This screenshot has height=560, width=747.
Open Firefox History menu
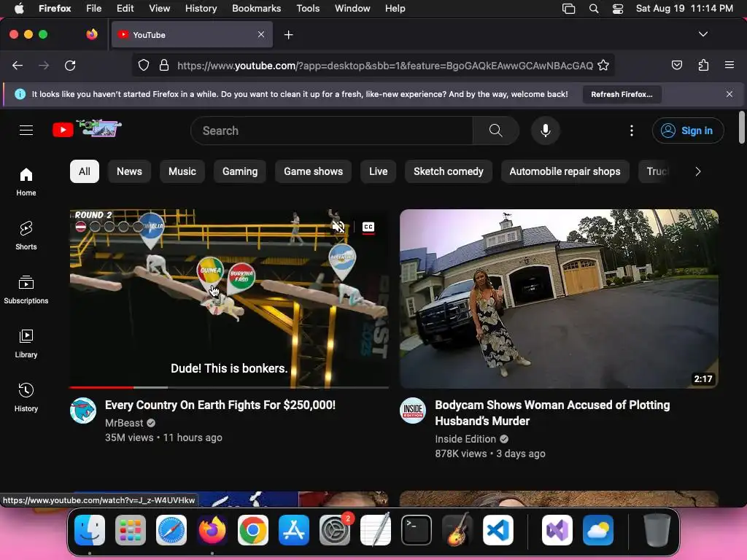pyautogui.click(x=201, y=8)
